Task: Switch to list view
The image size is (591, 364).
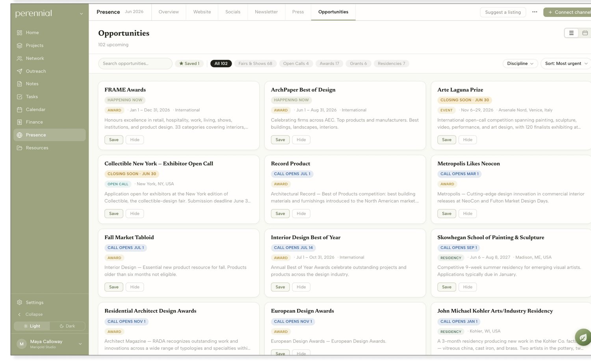Action: click(571, 33)
